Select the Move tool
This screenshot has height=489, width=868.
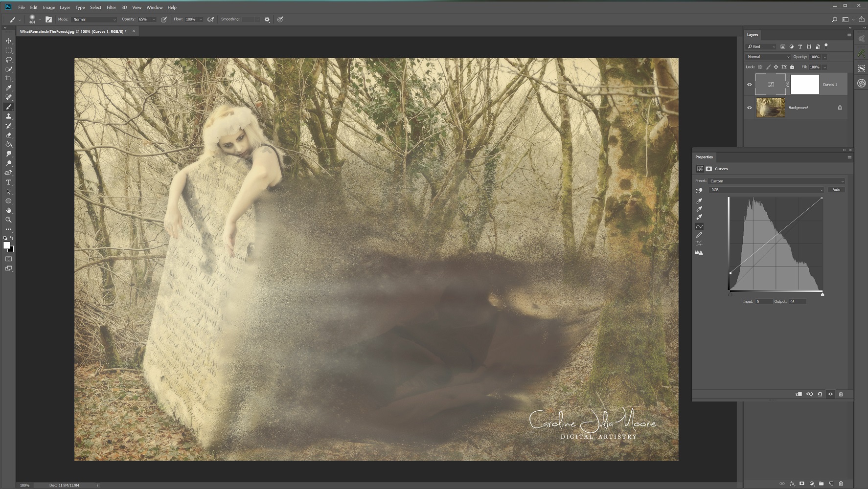click(x=9, y=41)
